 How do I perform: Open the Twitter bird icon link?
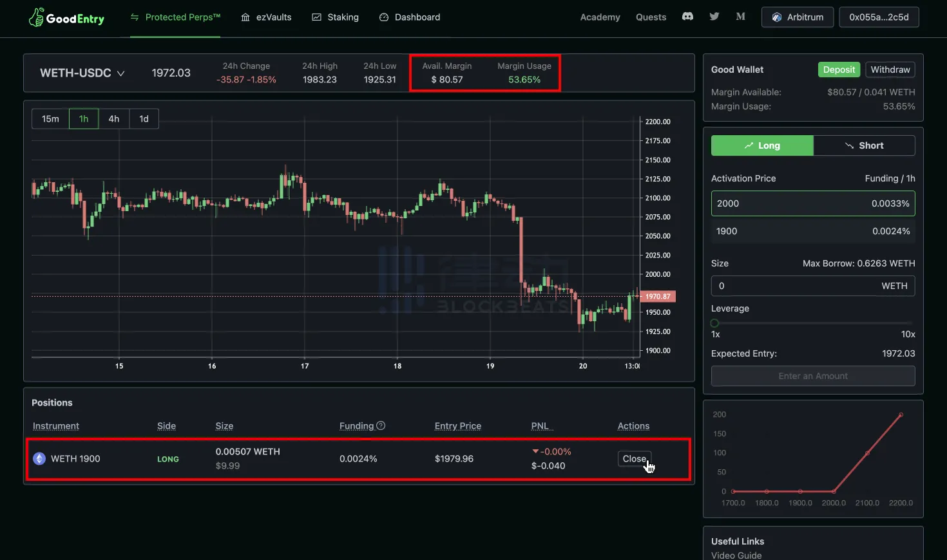pos(714,17)
